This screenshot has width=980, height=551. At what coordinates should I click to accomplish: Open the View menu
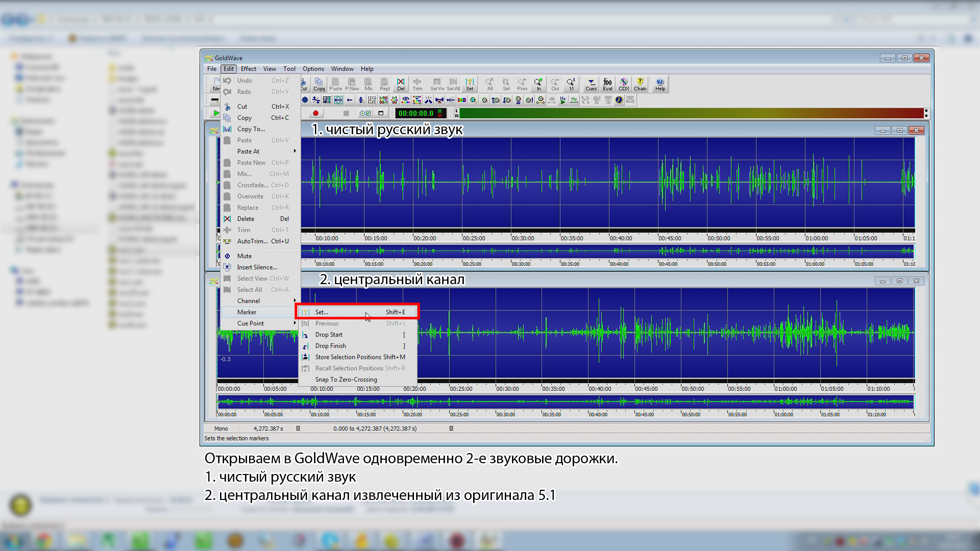269,69
